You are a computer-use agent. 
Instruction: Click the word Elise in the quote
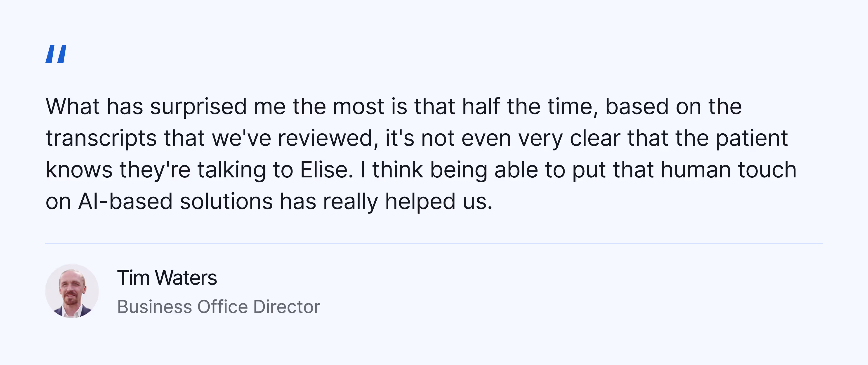[x=326, y=170]
